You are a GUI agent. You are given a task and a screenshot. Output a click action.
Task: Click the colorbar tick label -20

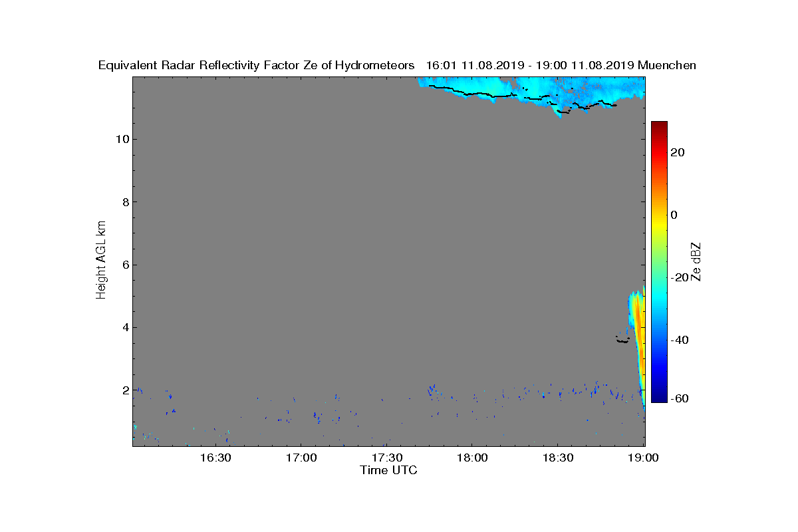point(678,277)
